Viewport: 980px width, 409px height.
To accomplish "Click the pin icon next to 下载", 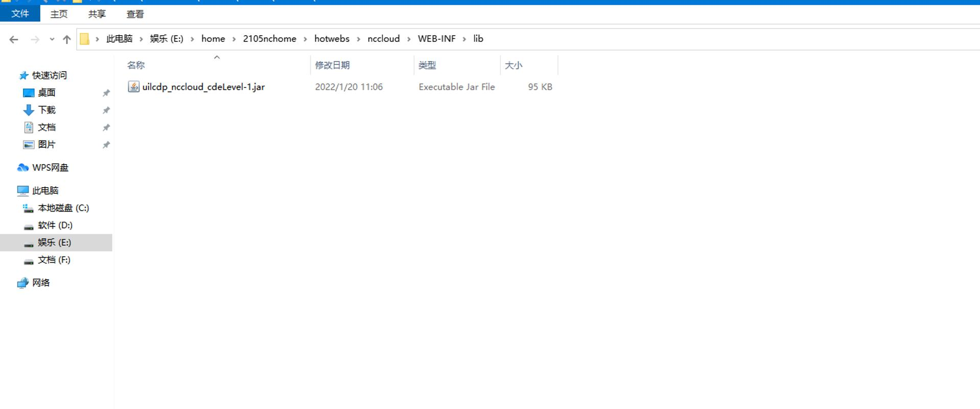I will (x=106, y=110).
